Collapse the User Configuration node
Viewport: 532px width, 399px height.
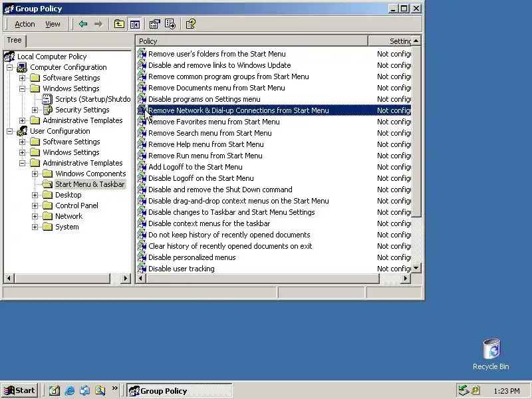click(9, 131)
